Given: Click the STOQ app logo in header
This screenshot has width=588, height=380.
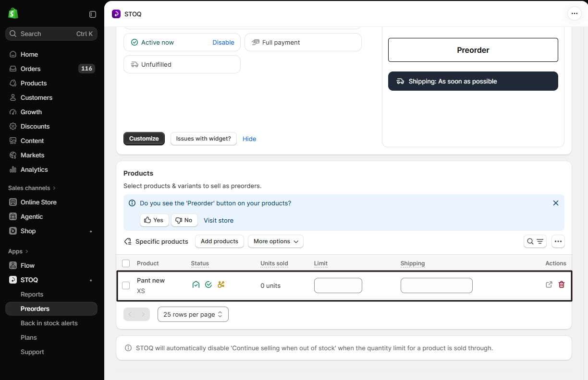Looking at the screenshot, I should [x=116, y=14].
